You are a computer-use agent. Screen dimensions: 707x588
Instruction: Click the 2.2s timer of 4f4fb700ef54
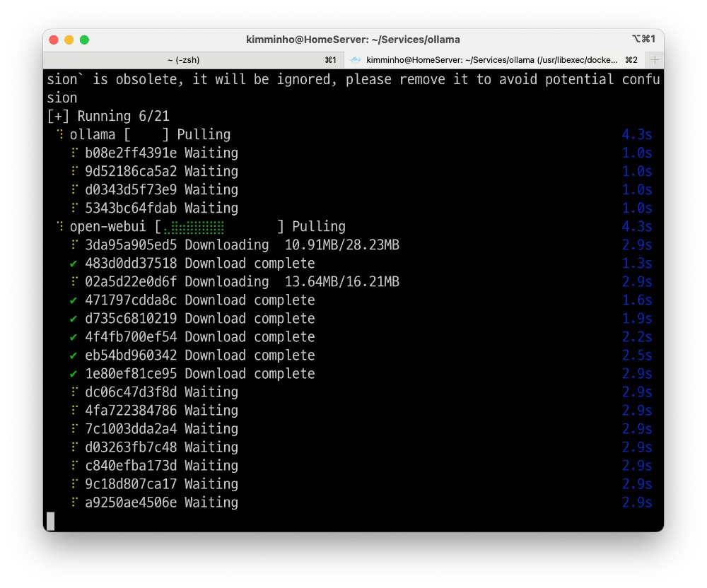(637, 337)
